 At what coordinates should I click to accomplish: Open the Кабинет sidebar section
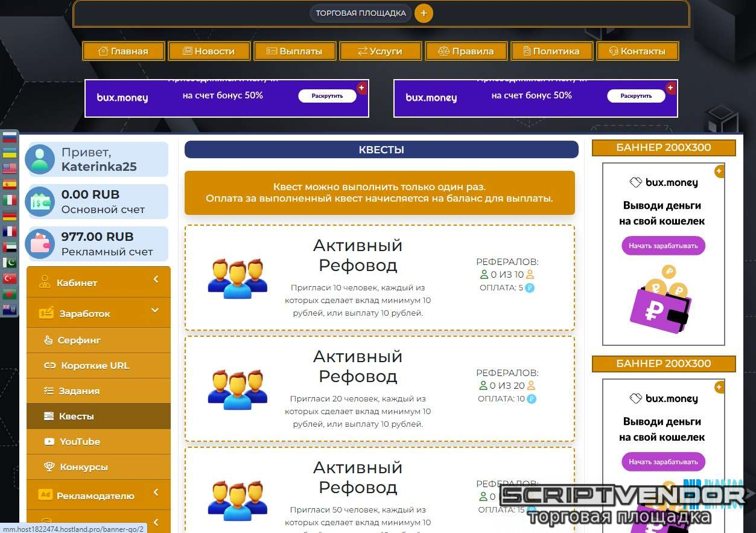pyautogui.click(x=98, y=282)
